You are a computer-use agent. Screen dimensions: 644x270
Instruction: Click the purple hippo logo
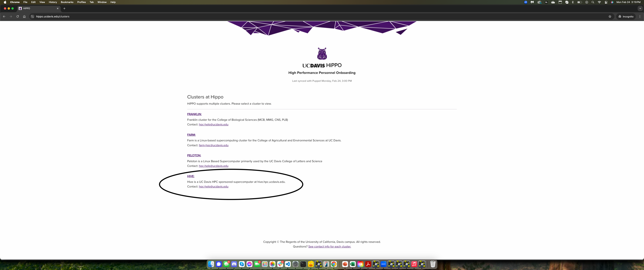point(322,54)
